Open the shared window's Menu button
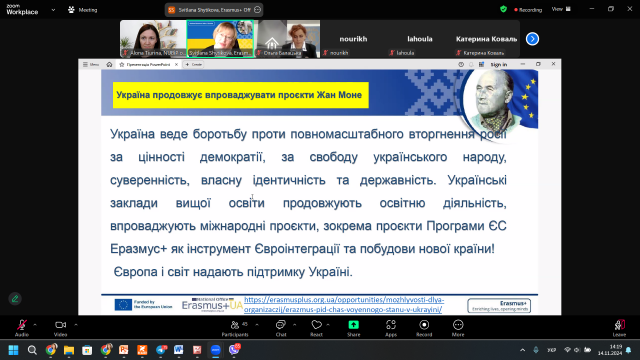The width and height of the screenshot is (640, 360). 91,64
